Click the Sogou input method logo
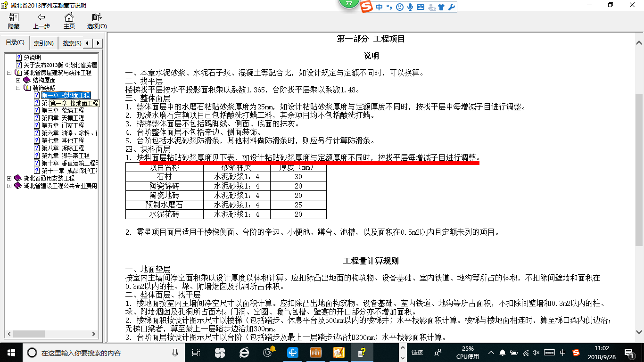This screenshot has width=644, height=362. tap(367, 7)
